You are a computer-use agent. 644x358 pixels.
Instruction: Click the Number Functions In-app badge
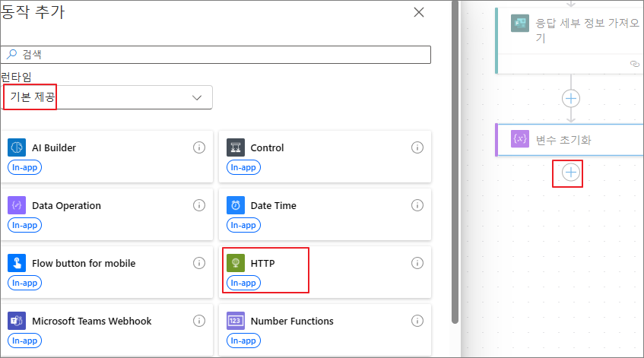[243, 341]
